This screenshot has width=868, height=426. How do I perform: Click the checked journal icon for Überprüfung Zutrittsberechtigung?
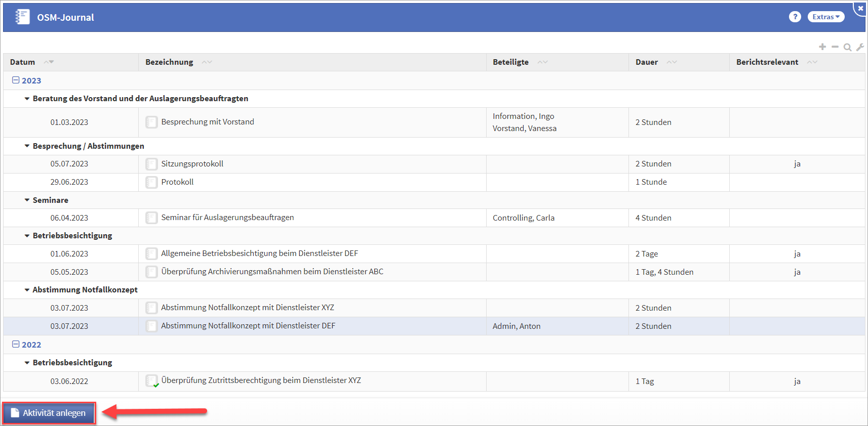coord(151,381)
